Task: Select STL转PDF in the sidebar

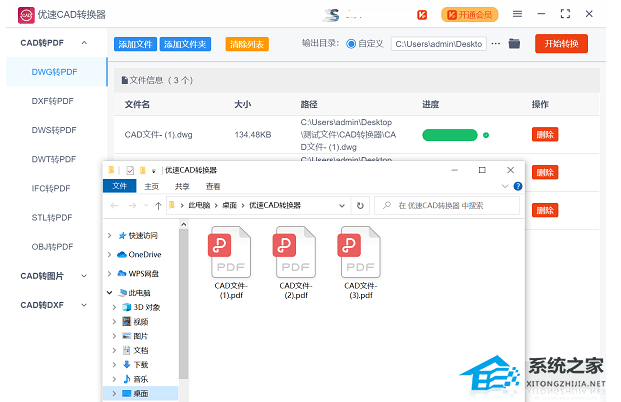Action: tap(52, 217)
